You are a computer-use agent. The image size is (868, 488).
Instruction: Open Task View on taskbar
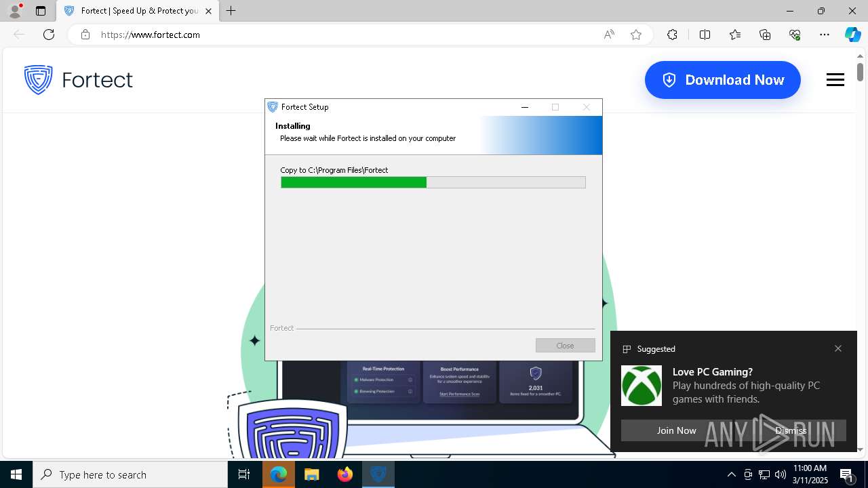pos(244,474)
